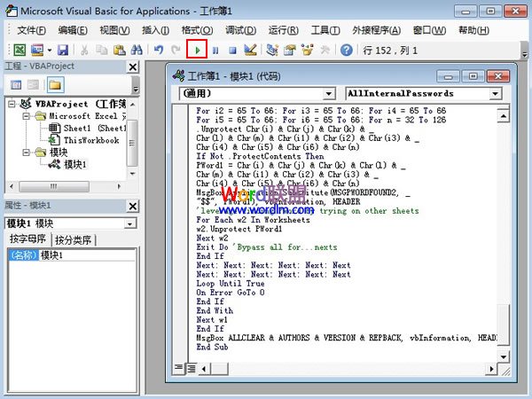Click the Reset stop button
This screenshot has height=399, width=532.
[232, 51]
